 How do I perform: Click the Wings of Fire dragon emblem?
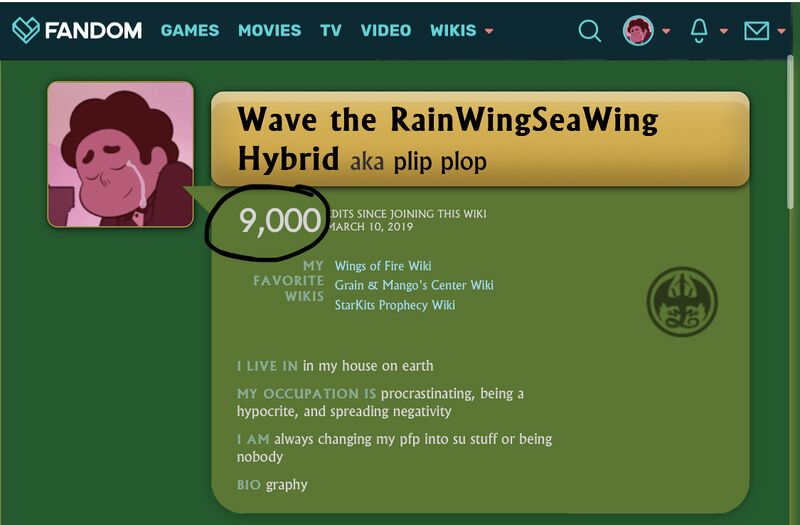(x=682, y=302)
